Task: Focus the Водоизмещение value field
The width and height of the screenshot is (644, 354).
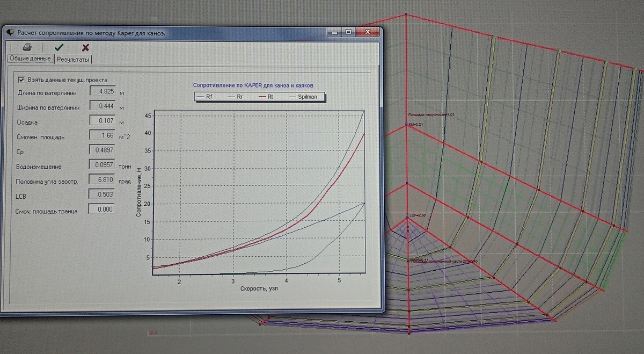Action: click(x=102, y=166)
